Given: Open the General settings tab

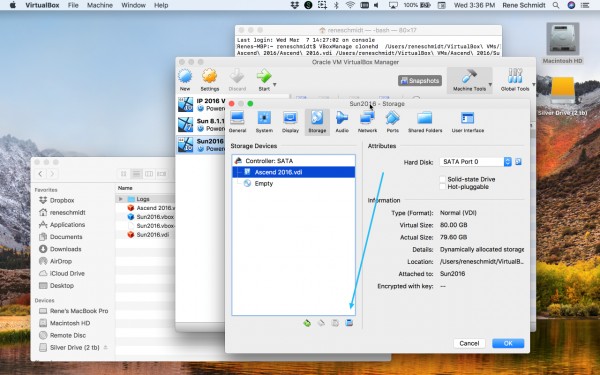Looking at the screenshot, I should tap(237, 122).
